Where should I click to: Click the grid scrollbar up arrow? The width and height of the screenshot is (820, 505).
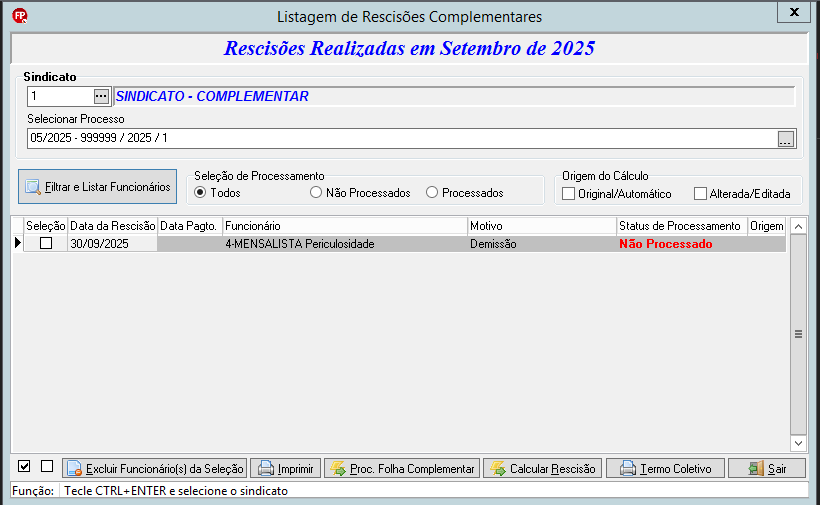point(798,226)
